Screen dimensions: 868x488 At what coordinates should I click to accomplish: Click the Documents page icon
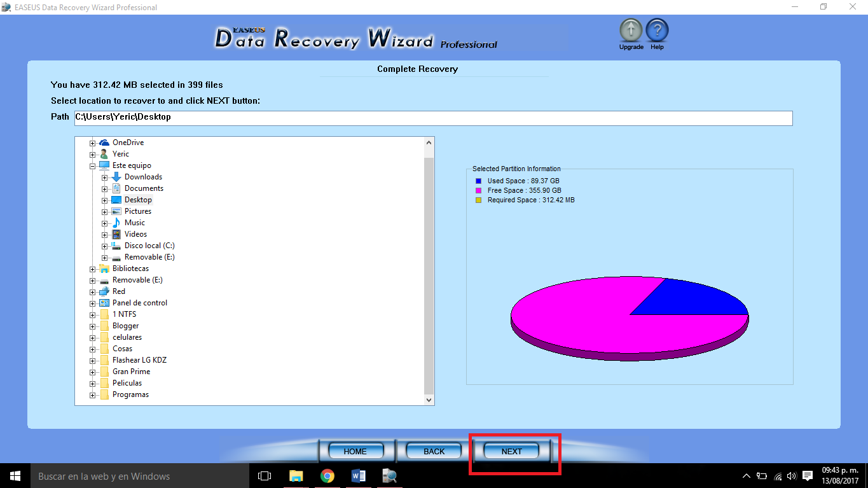point(116,188)
